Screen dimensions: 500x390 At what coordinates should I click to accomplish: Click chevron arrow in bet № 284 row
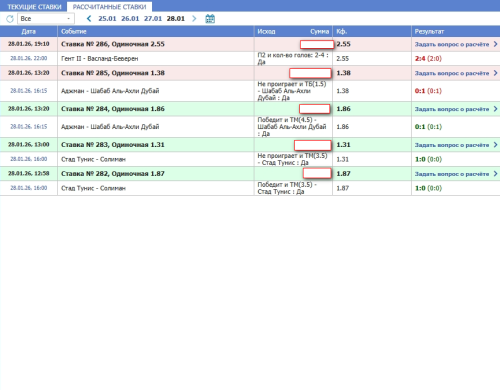coord(495,109)
